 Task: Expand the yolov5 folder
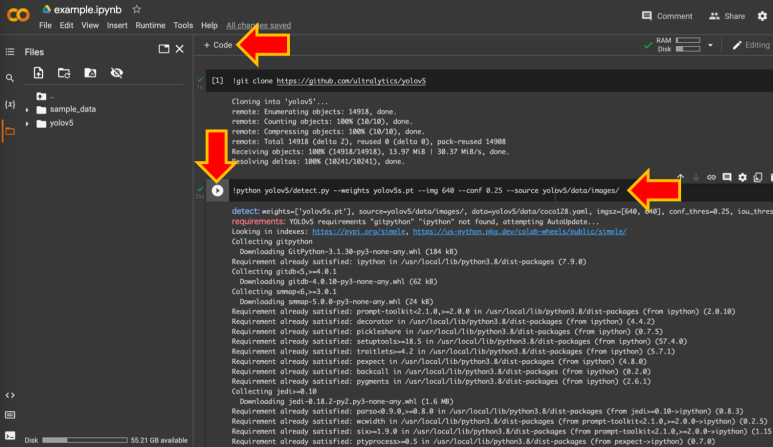click(x=27, y=123)
